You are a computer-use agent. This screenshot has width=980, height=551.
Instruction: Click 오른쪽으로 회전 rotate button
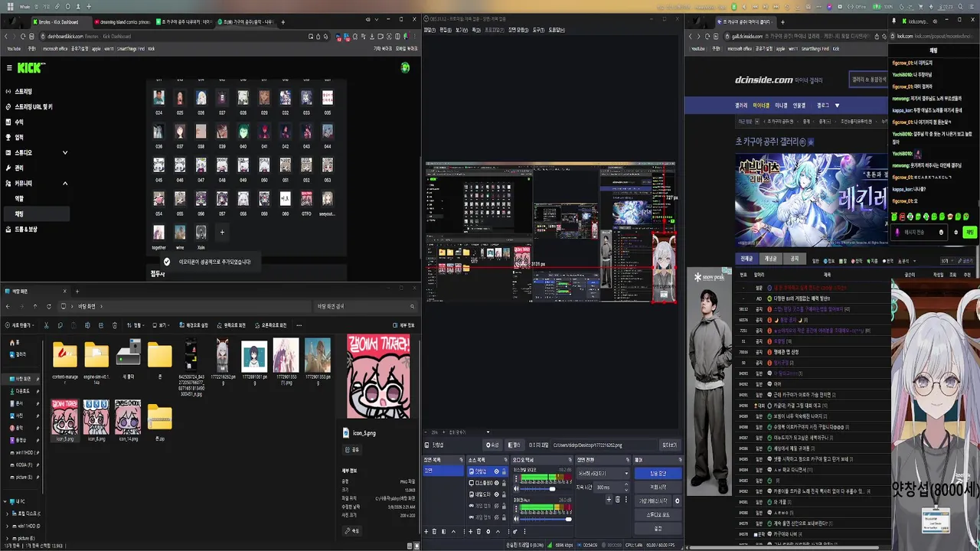coord(271,325)
